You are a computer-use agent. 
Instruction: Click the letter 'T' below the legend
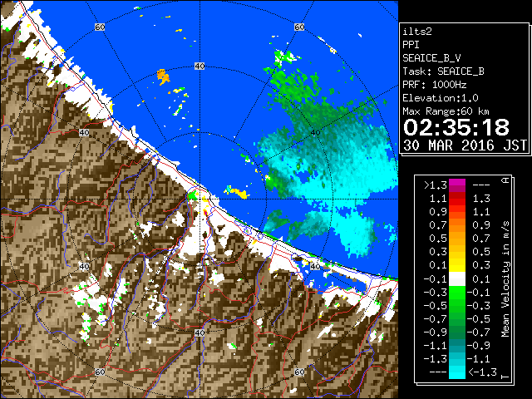[x=505, y=377]
